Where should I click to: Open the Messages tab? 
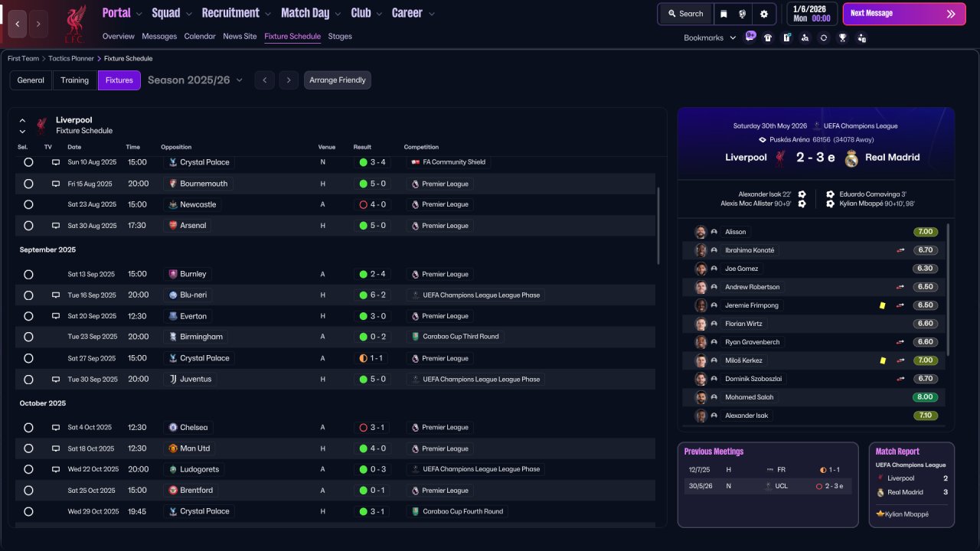coord(159,36)
